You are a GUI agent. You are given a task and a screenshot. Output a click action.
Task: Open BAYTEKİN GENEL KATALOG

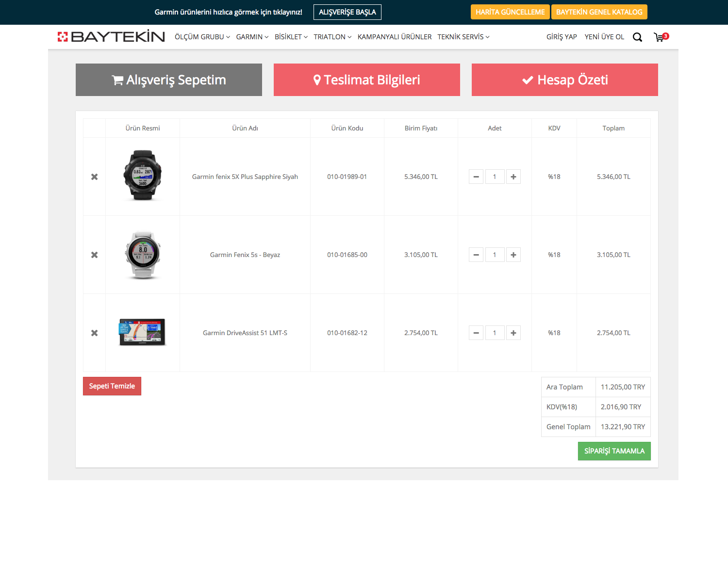pos(599,12)
